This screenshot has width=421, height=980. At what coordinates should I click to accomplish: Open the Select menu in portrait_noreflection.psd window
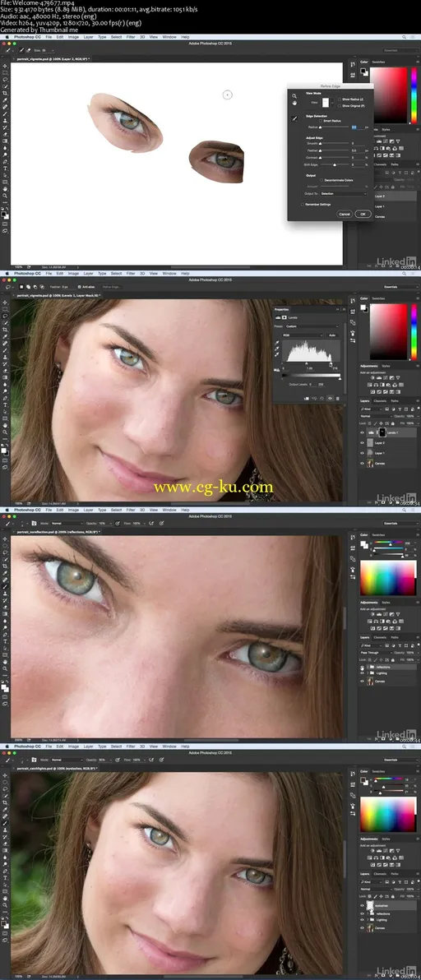point(116,510)
